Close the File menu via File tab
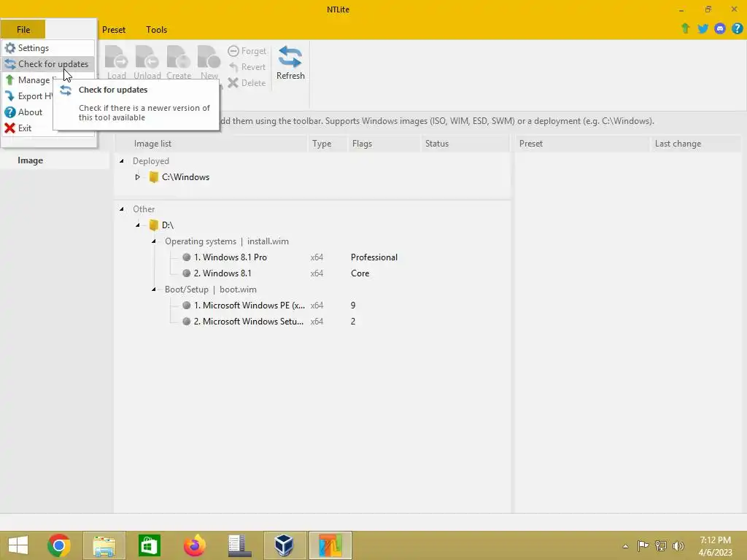The image size is (747, 560). pos(23,29)
